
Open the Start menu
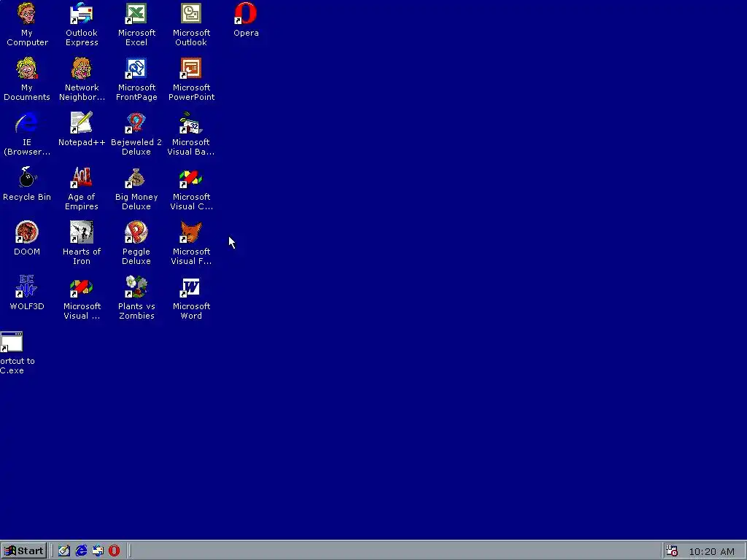pyautogui.click(x=24, y=551)
